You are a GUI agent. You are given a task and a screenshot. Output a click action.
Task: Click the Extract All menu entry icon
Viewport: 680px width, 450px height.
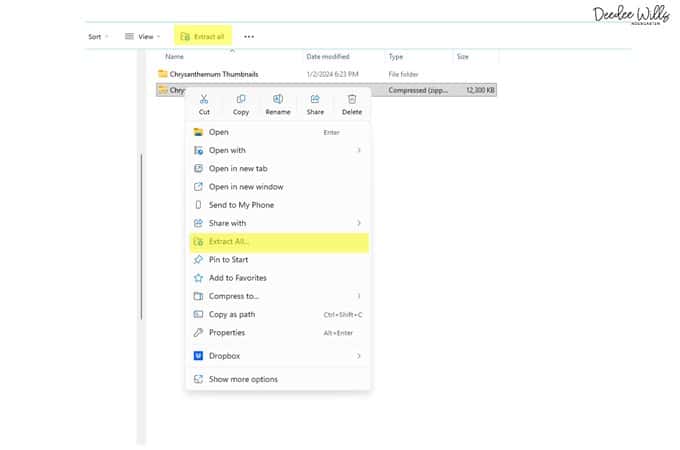pyautogui.click(x=198, y=242)
